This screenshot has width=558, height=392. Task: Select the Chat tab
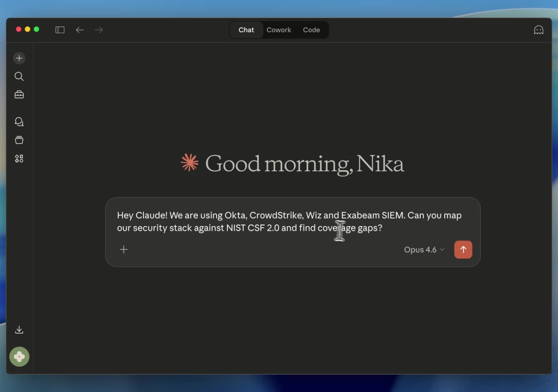(x=246, y=30)
